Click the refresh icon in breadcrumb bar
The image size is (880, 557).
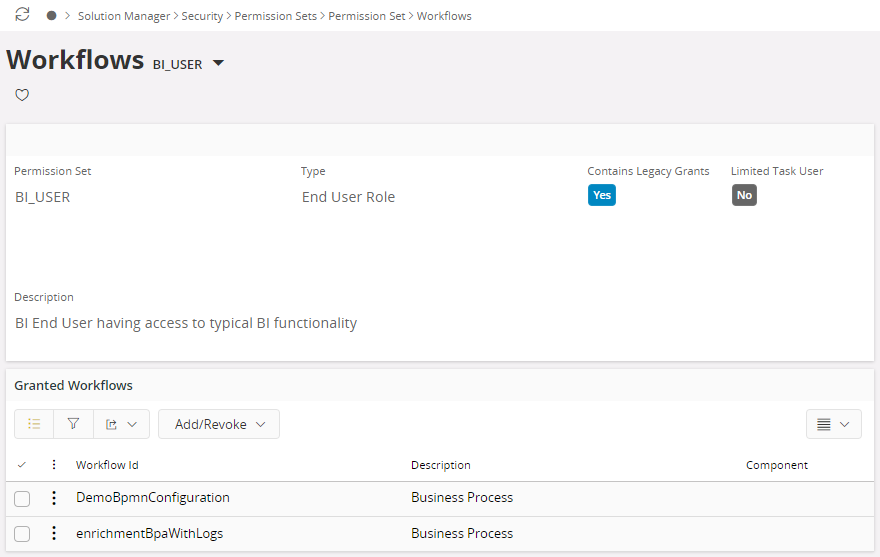22,15
